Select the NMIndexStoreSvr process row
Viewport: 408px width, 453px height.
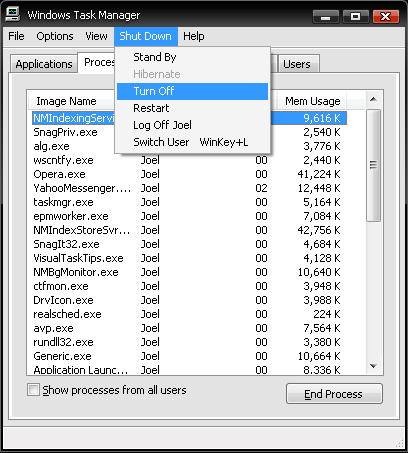click(x=189, y=230)
